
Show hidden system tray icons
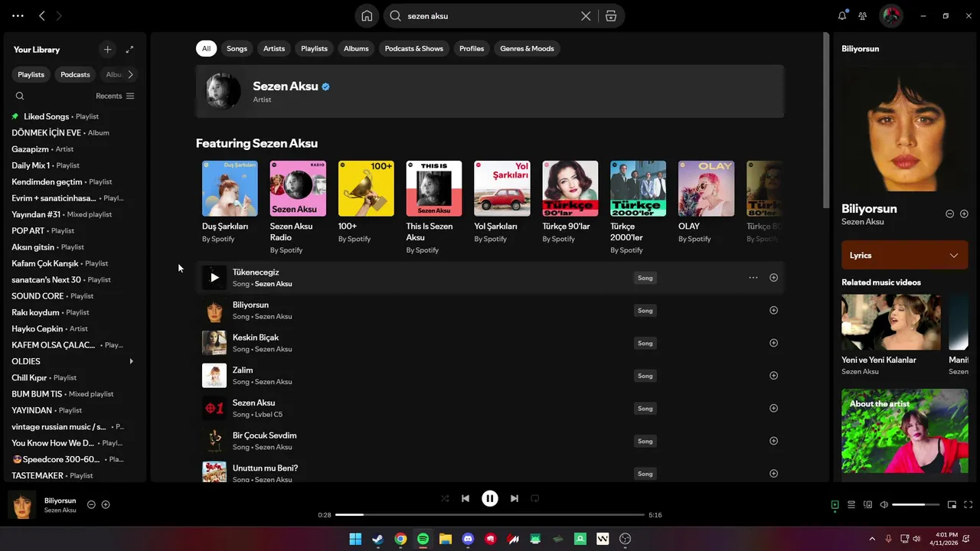point(871,539)
